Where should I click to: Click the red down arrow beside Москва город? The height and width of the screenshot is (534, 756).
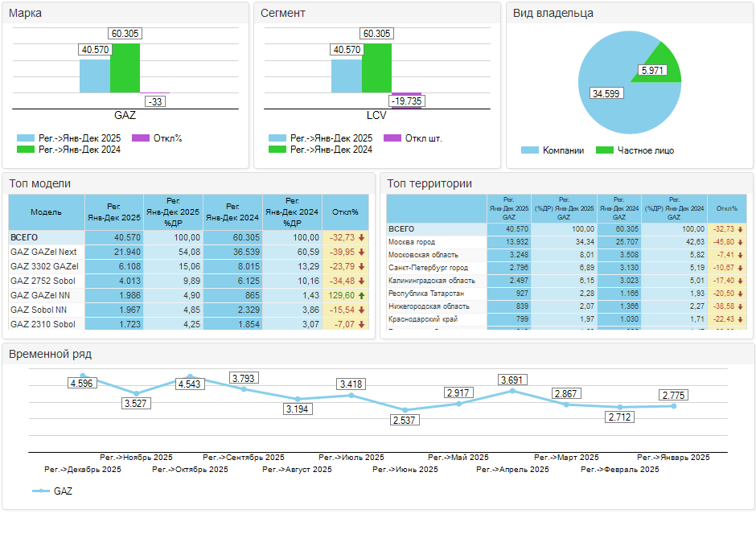pyautogui.click(x=740, y=242)
